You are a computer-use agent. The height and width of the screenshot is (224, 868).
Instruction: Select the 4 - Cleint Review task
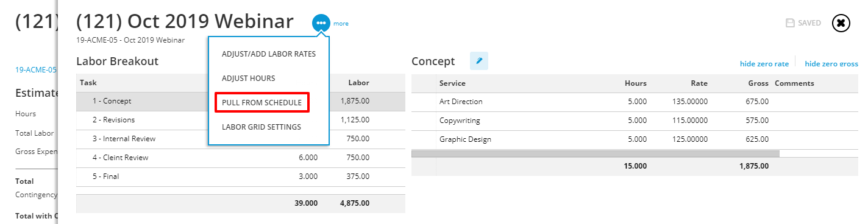[x=241, y=158]
